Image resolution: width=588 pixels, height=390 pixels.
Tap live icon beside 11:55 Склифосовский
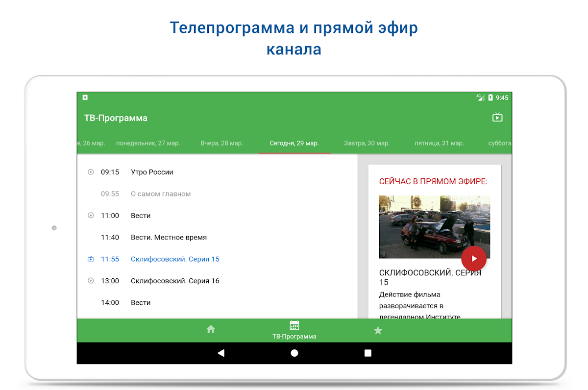(x=91, y=259)
